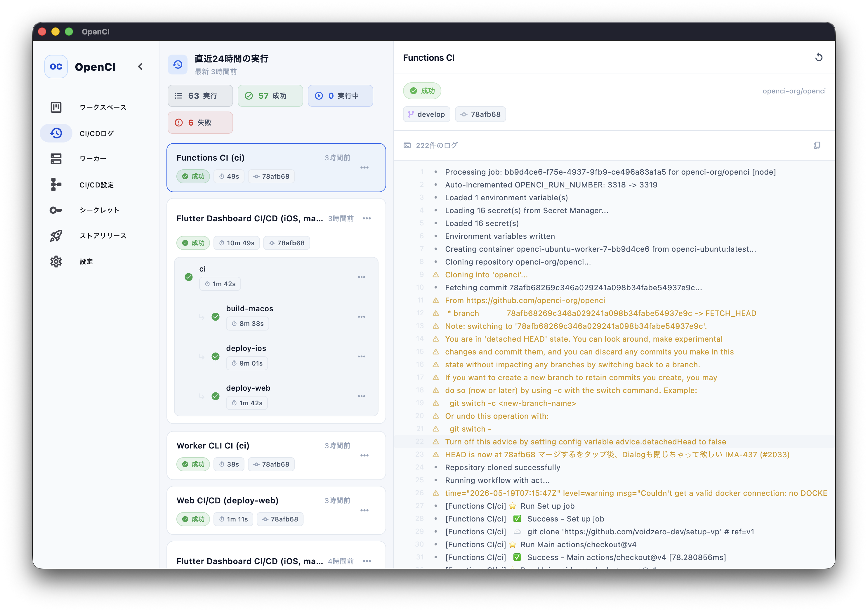Click the CI/CD settings tree icon
Viewport: 868px width, 612px height.
[x=56, y=185]
